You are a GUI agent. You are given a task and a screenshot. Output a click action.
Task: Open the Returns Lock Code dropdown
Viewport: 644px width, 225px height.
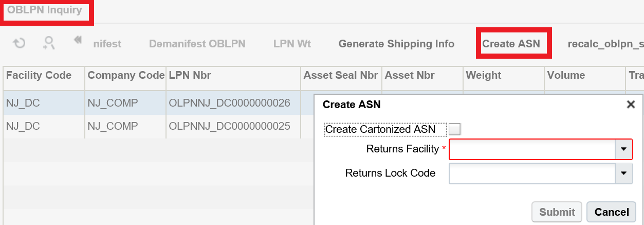pos(623,174)
